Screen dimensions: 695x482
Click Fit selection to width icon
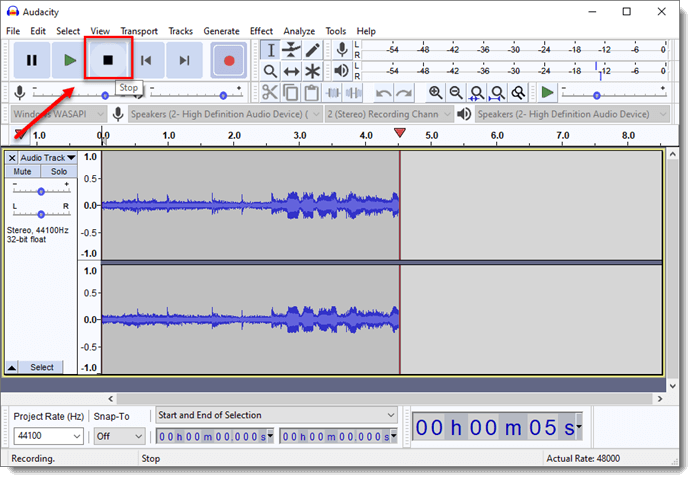coord(477,93)
